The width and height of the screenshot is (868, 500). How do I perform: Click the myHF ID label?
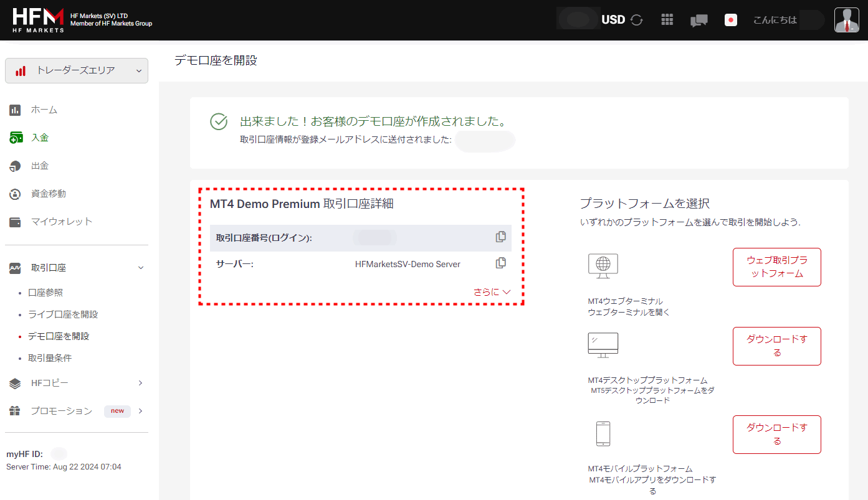click(24, 454)
